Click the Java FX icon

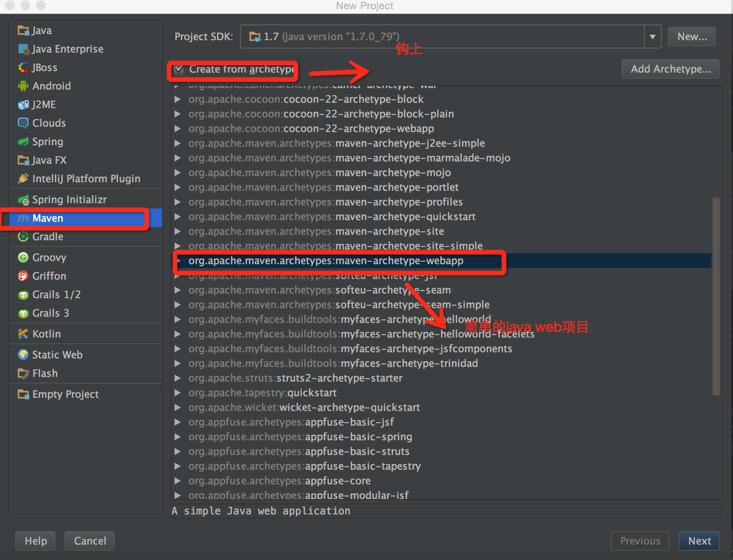(x=23, y=160)
